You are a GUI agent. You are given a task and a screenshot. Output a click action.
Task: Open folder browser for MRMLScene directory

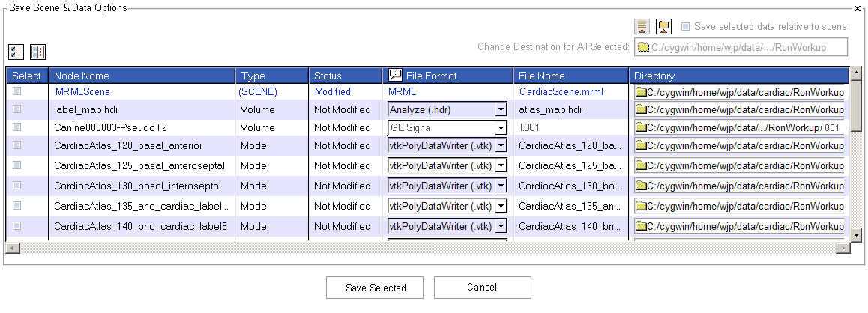click(641, 92)
